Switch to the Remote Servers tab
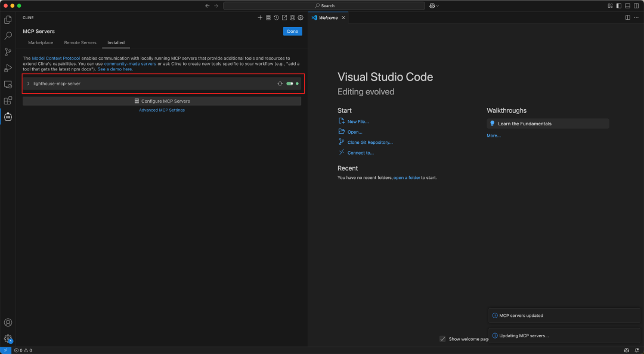 coord(80,43)
